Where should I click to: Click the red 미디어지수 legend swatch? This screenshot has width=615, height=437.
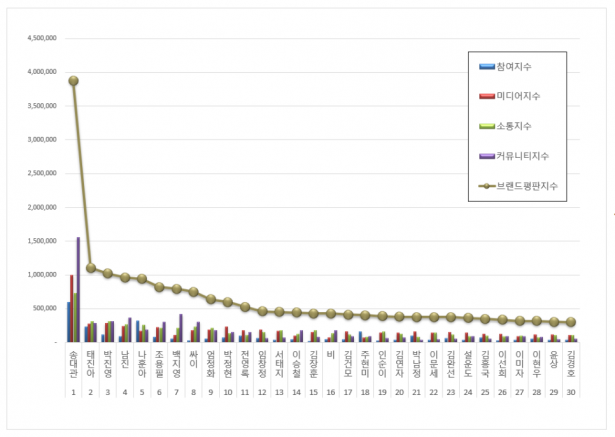(x=487, y=97)
